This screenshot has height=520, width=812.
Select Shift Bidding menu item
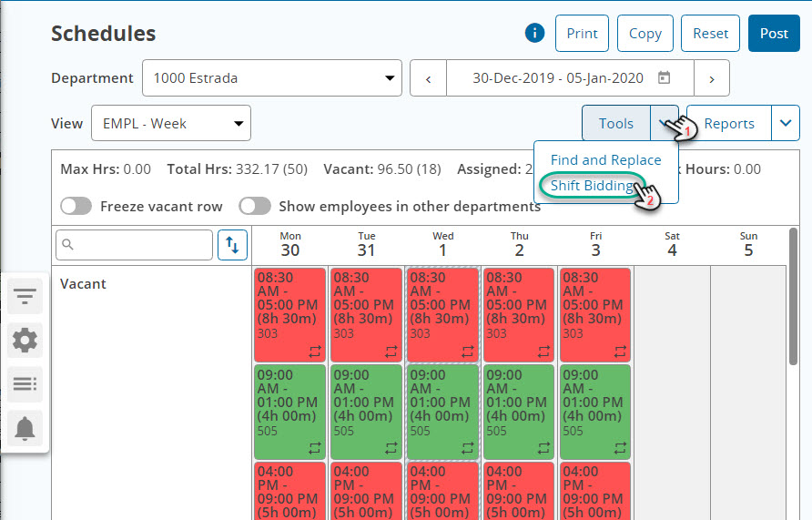click(x=592, y=186)
